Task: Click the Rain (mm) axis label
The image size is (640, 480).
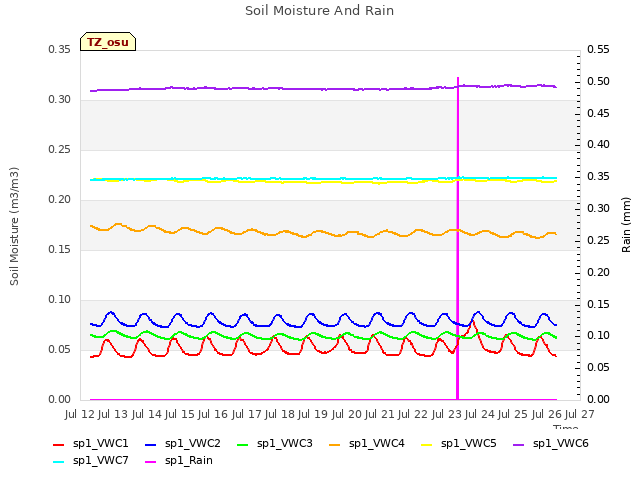Action: click(x=626, y=225)
